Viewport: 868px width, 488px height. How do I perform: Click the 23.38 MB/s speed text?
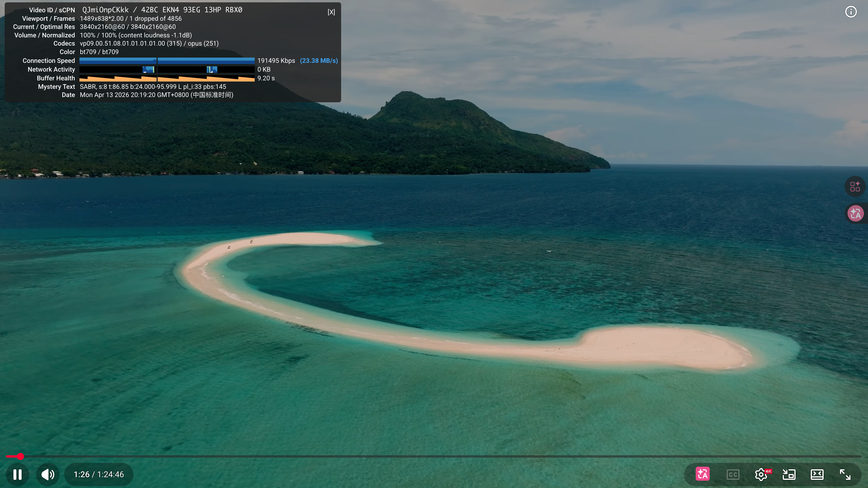click(318, 61)
